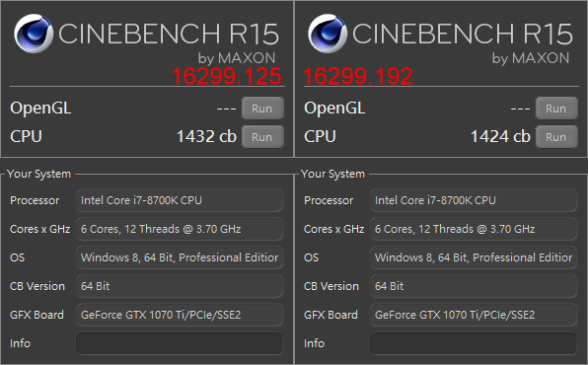Click the 1424 cb CPU score
588x365 pixels.
pyautogui.click(x=500, y=136)
